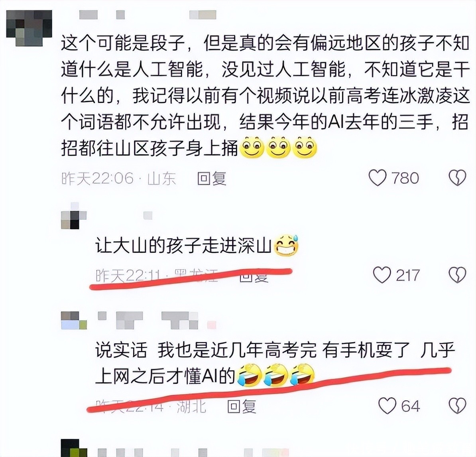Open top commenter's avatar
476x457 pixels.
coord(29,28)
